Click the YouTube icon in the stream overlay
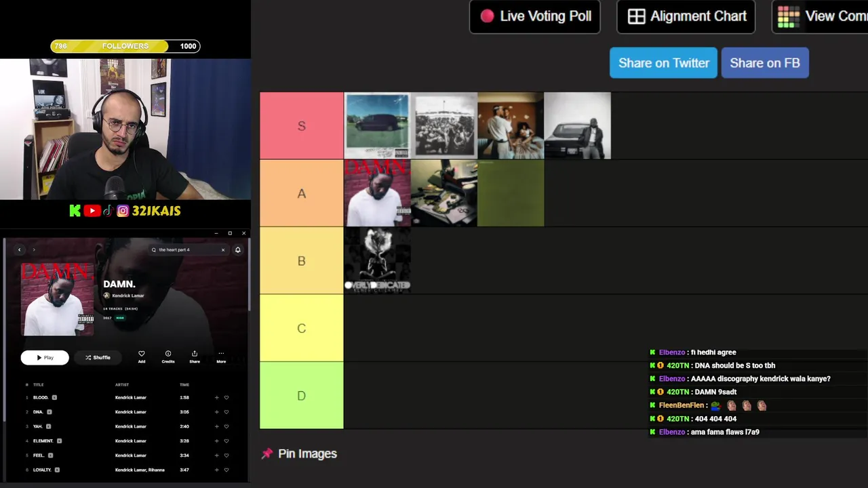This screenshot has width=868, height=488. [93, 211]
